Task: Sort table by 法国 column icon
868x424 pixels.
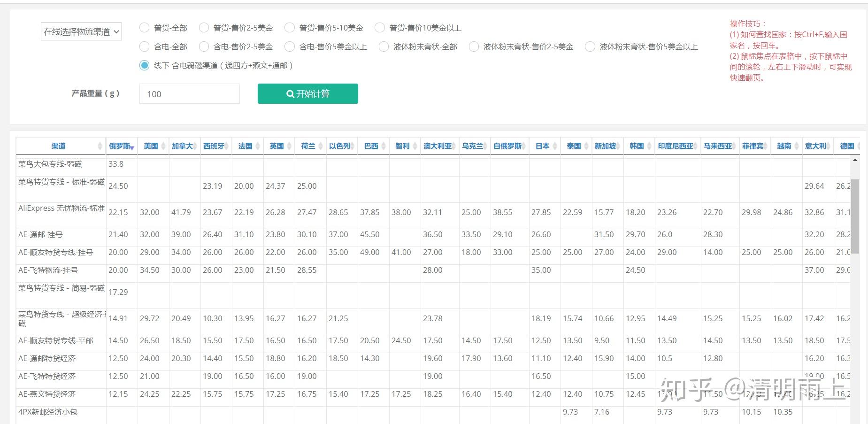Action: 258,146
